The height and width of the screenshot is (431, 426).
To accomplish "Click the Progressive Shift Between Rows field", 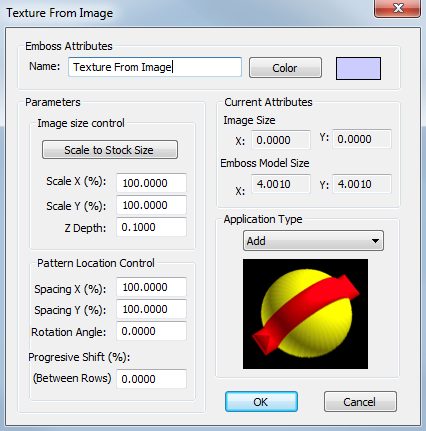I will point(151,379).
